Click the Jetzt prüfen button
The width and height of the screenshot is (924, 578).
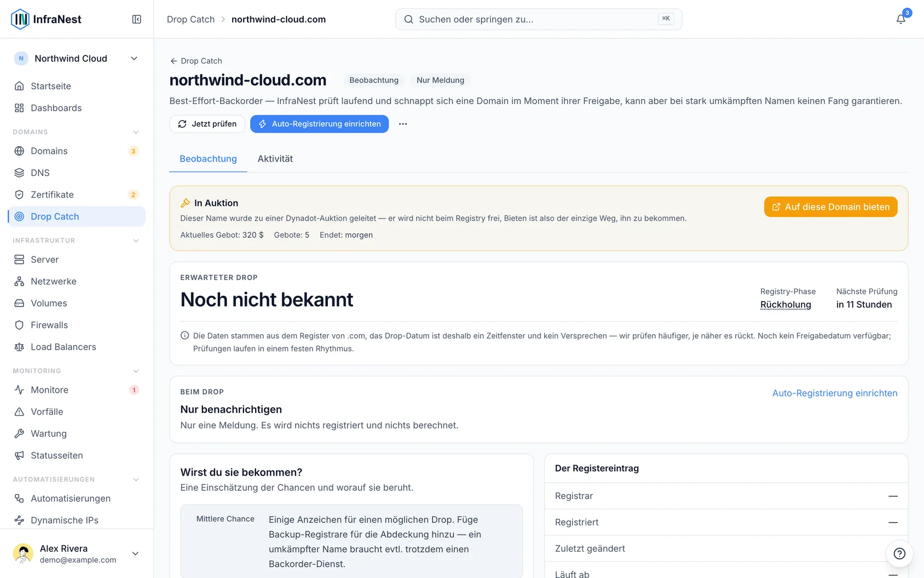[x=207, y=124]
